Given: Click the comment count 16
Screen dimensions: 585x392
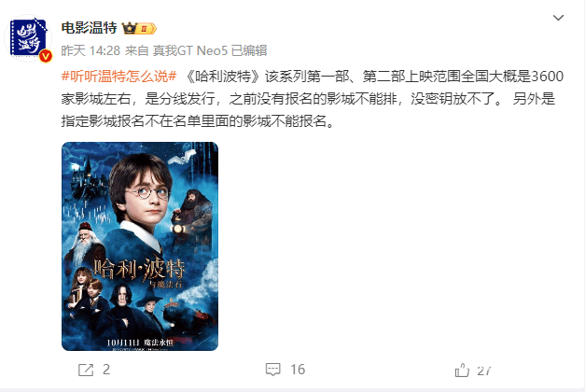Looking at the screenshot, I should point(298,370).
